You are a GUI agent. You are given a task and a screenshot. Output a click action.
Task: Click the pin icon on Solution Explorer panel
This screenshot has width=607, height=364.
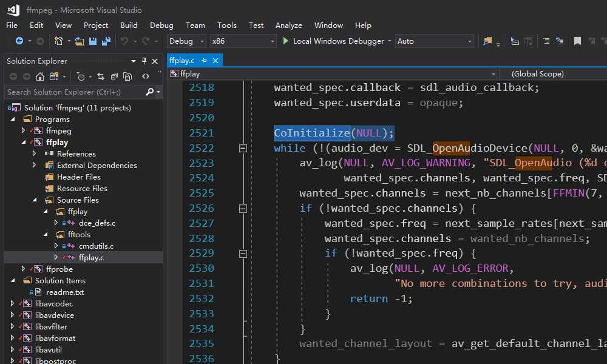(144, 61)
